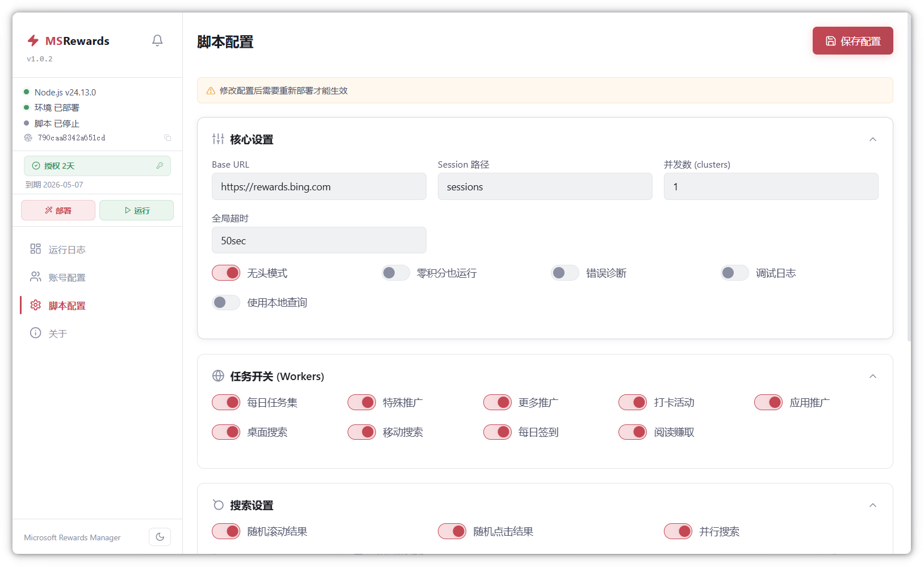Click the 授权 2天 status box

[x=97, y=166]
